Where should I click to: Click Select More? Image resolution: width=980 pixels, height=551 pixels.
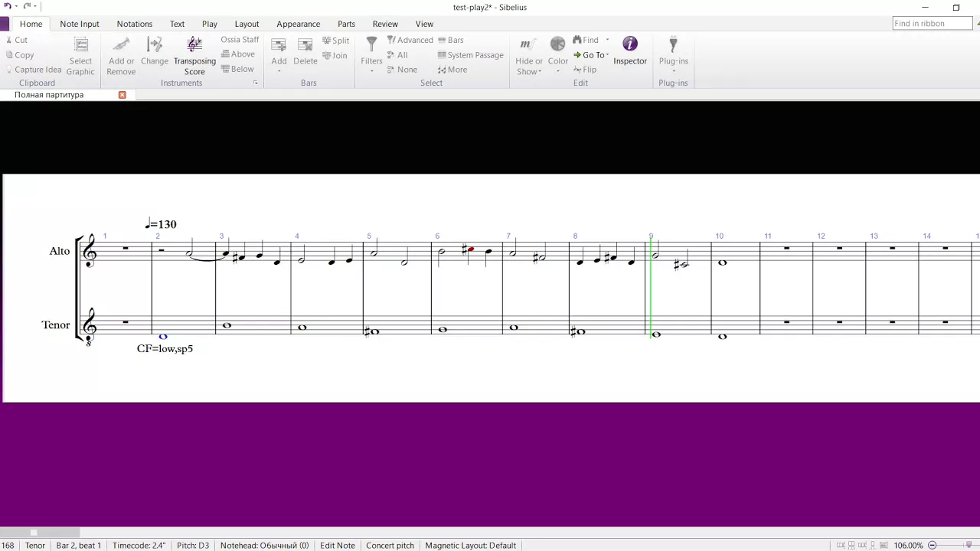(x=452, y=70)
